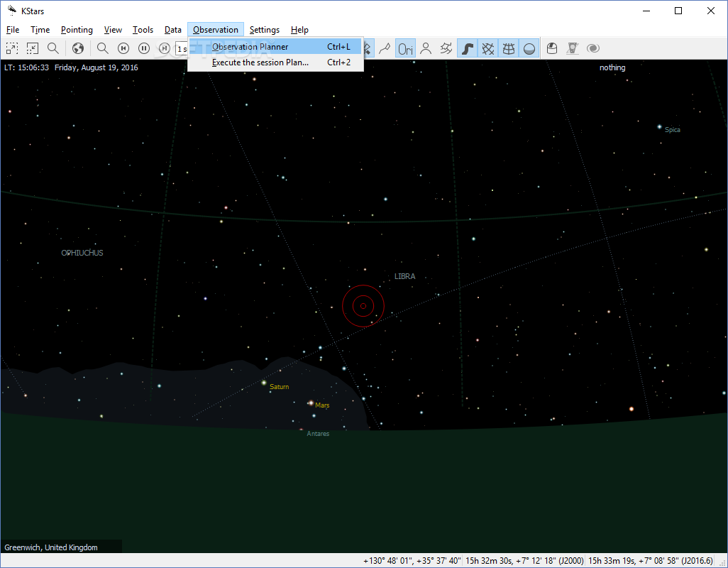Open Find Object with first magnifier icon
Viewport: 728px width, 568px height.
(53, 48)
